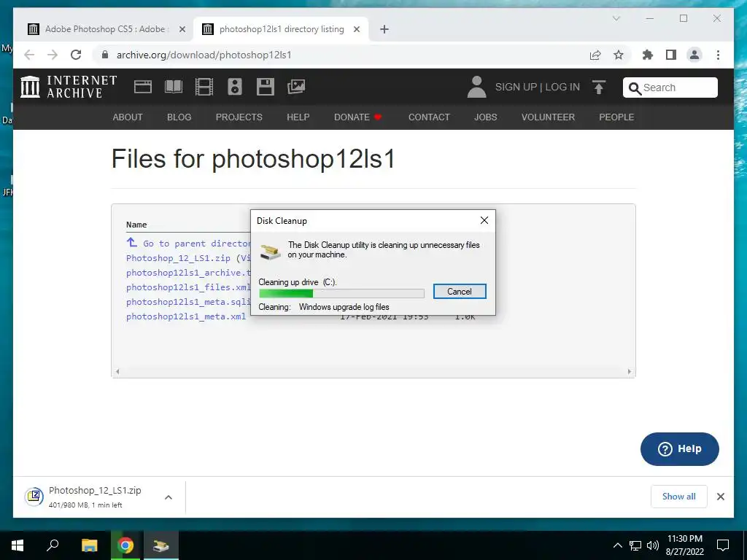
Task: Open the volume speaker tray icon
Action: click(653, 545)
